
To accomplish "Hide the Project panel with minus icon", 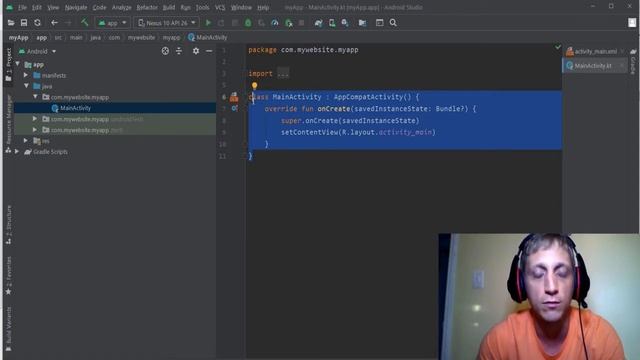I will click(x=209, y=51).
